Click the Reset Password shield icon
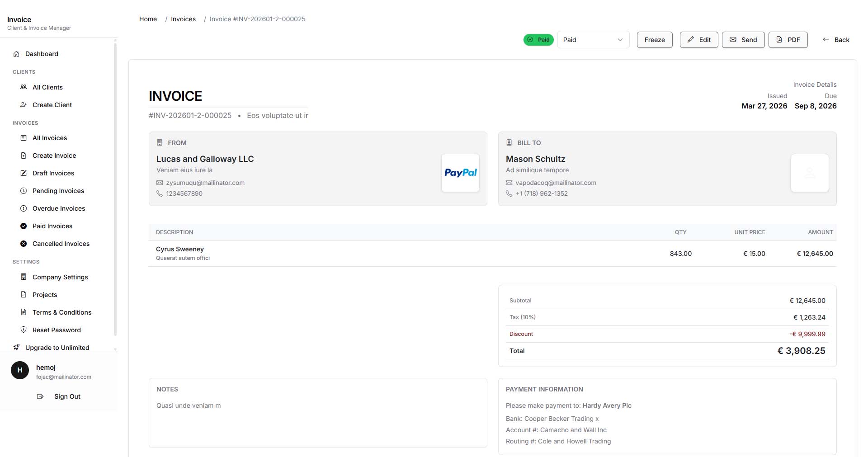868x457 pixels. [24, 330]
